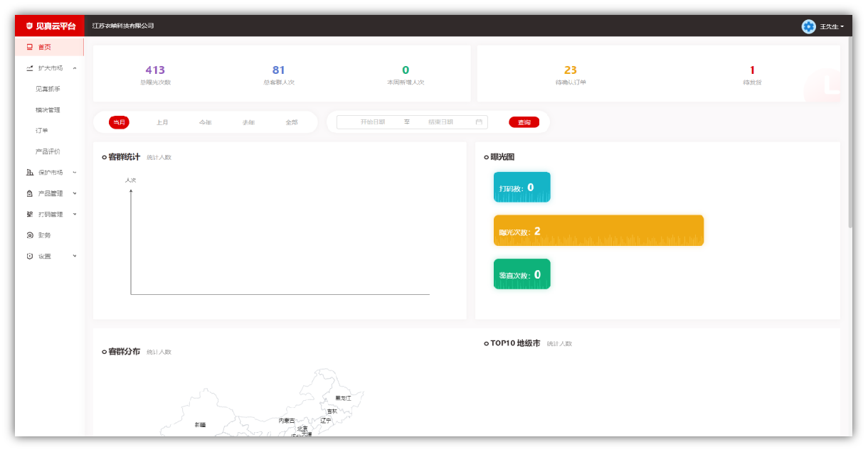
Task: Click the 财务 finance icon
Action: [x=30, y=235]
